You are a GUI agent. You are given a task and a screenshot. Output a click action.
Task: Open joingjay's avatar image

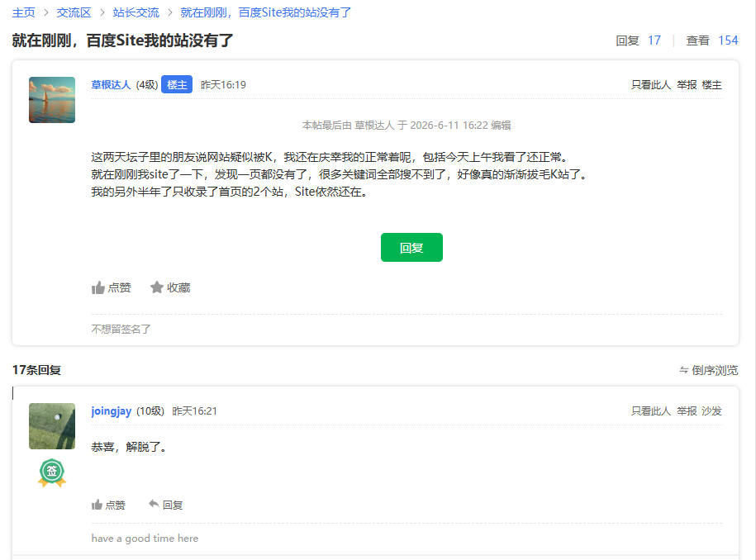coord(52,426)
